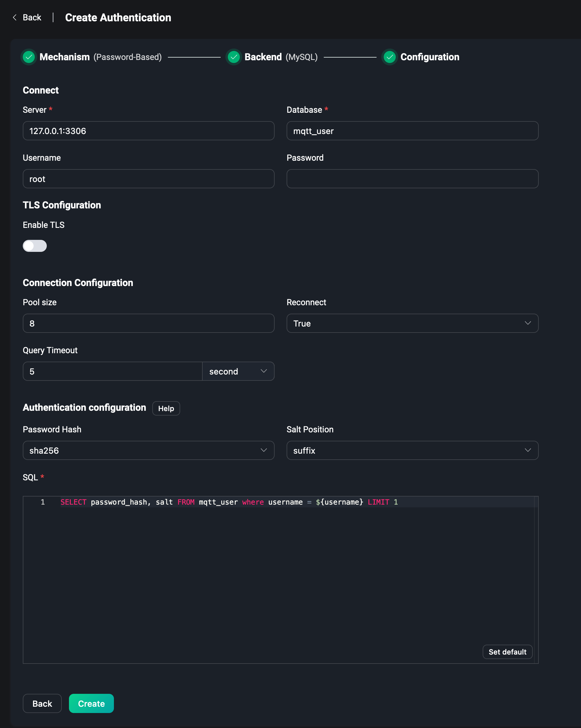Toggle the Enable TLS switch
The image size is (581, 728).
[35, 246]
